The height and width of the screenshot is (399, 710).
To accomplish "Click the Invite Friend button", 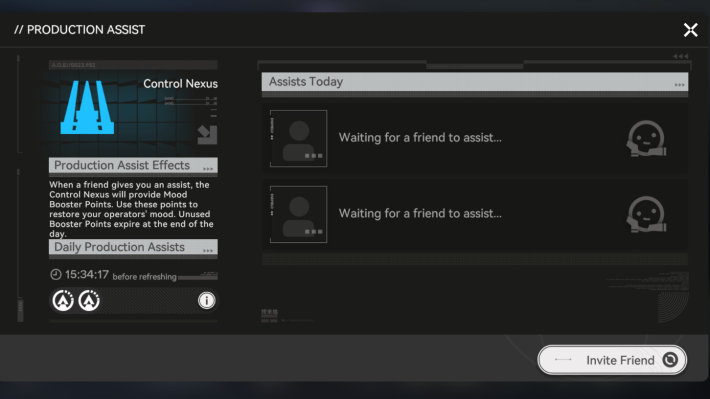I will click(x=612, y=360).
